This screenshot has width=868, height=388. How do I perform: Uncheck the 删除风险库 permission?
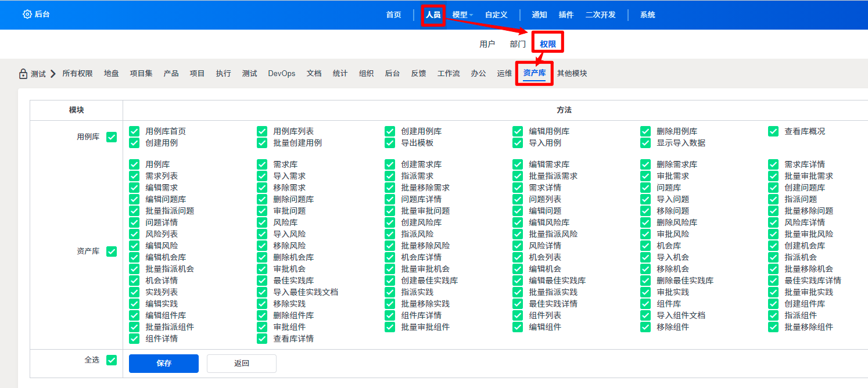point(645,222)
